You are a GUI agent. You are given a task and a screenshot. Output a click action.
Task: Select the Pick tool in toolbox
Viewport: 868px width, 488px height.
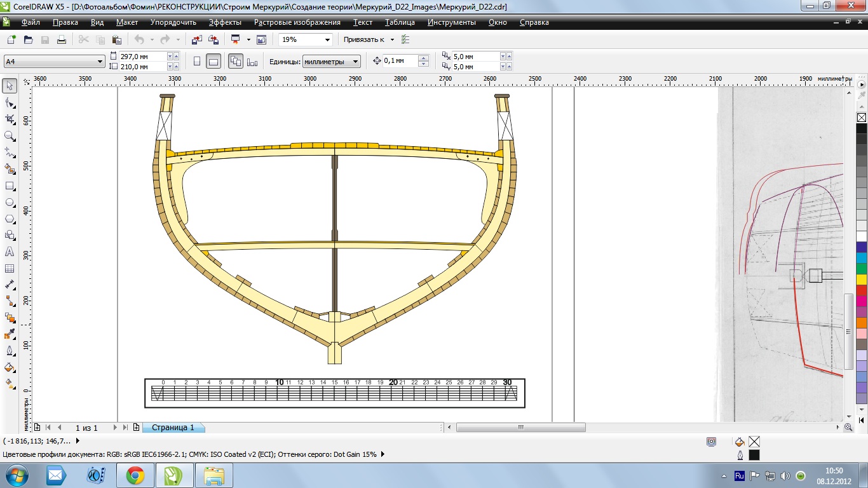coord(10,86)
